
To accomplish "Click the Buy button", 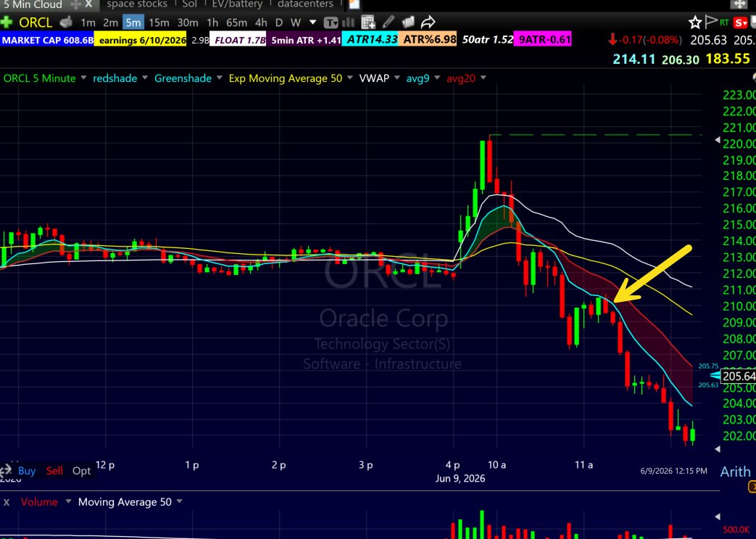I will [27, 471].
